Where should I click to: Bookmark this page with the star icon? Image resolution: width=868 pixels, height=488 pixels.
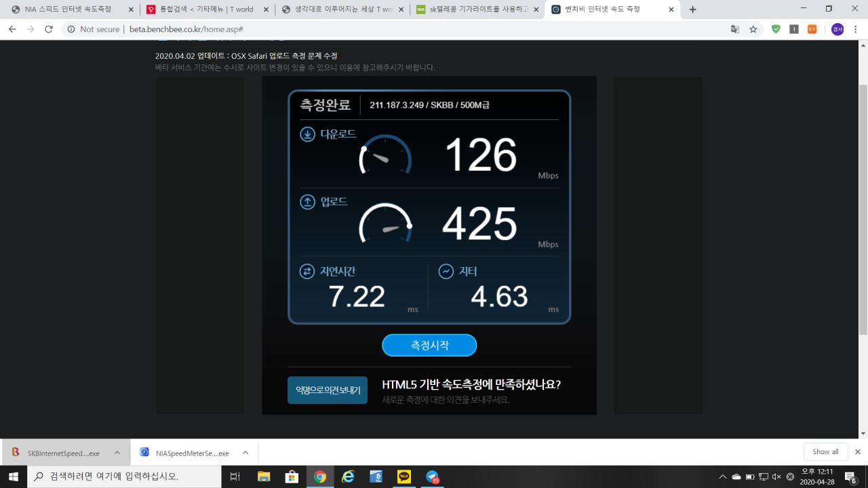click(753, 29)
